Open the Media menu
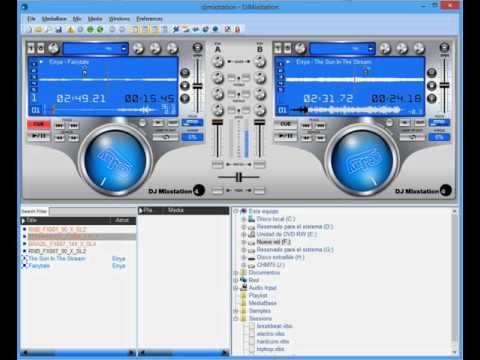The width and height of the screenshot is (480, 360). 95,19
